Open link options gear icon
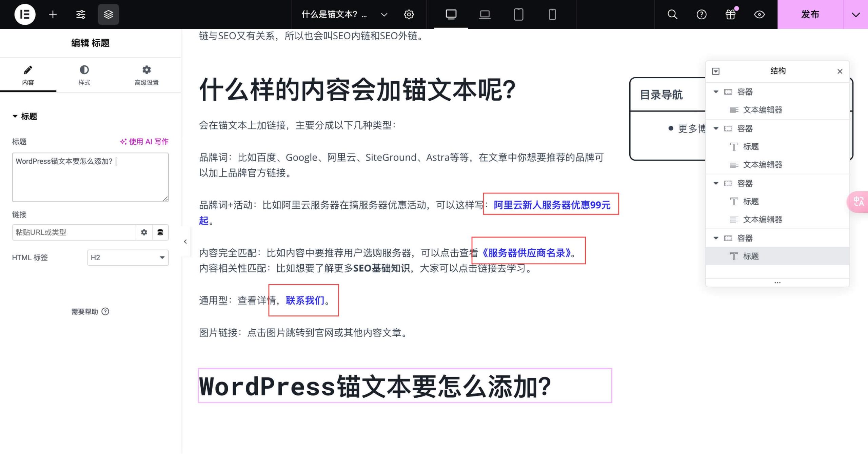The width and height of the screenshot is (868, 454). (144, 232)
